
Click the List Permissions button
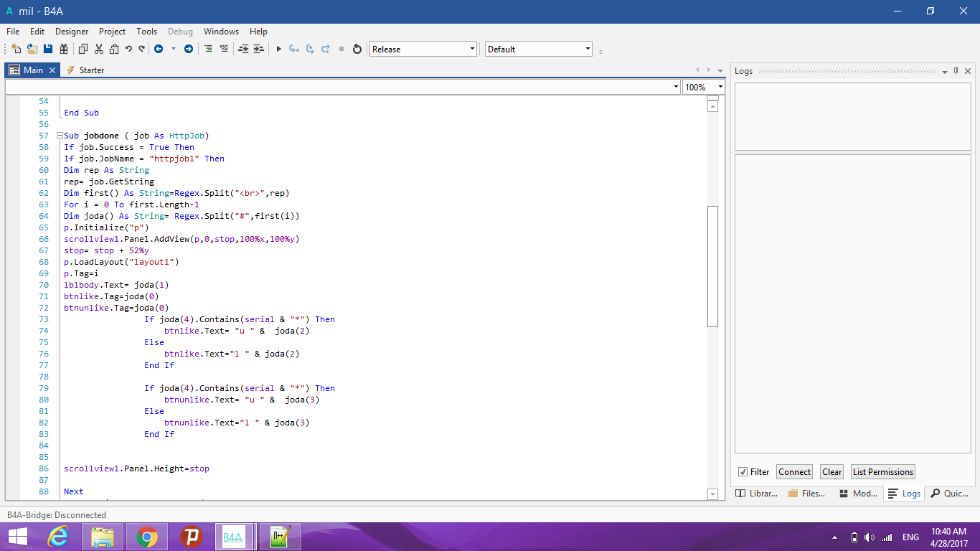click(882, 471)
